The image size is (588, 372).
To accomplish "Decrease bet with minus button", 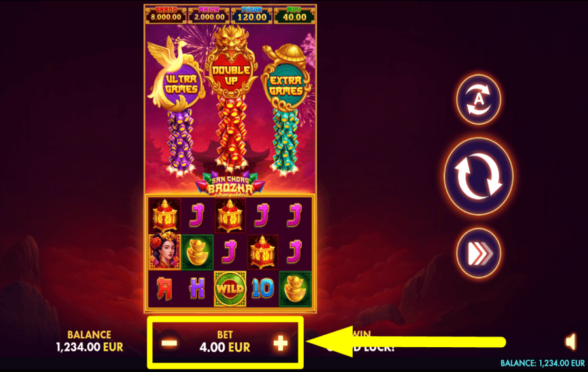I will 169,343.
